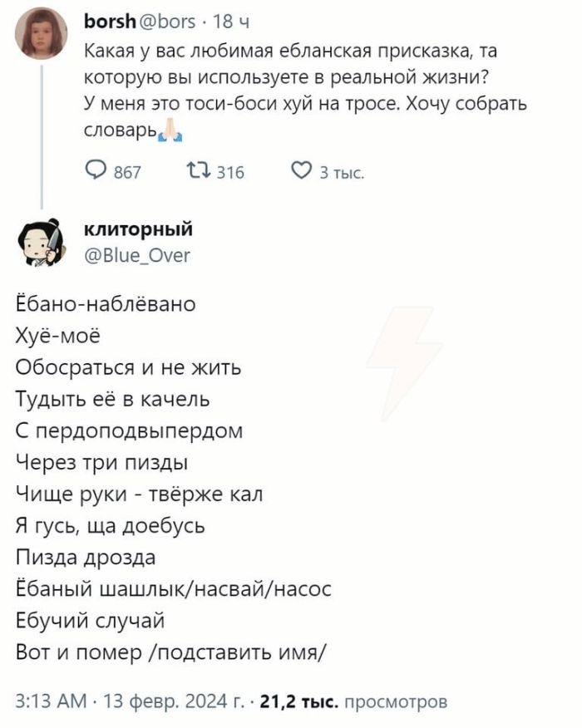Image resolution: width=582 pixels, height=728 pixels.
Task: Click the word "просмотров"
Action: [396, 701]
